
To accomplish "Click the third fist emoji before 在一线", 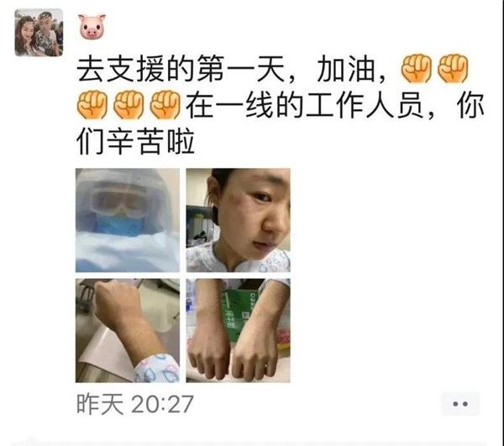I will click(x=165, y=105).
